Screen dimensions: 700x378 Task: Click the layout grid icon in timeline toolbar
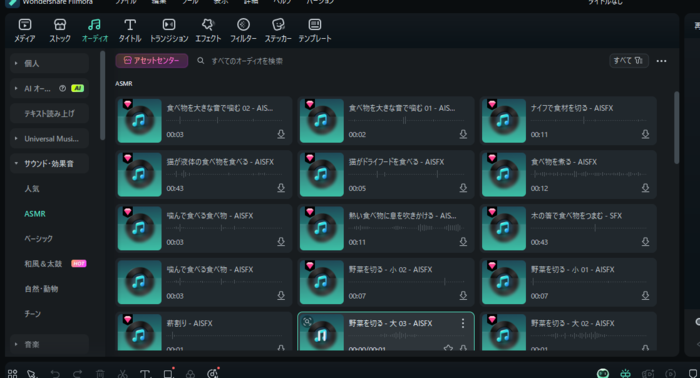pos(12,374)
